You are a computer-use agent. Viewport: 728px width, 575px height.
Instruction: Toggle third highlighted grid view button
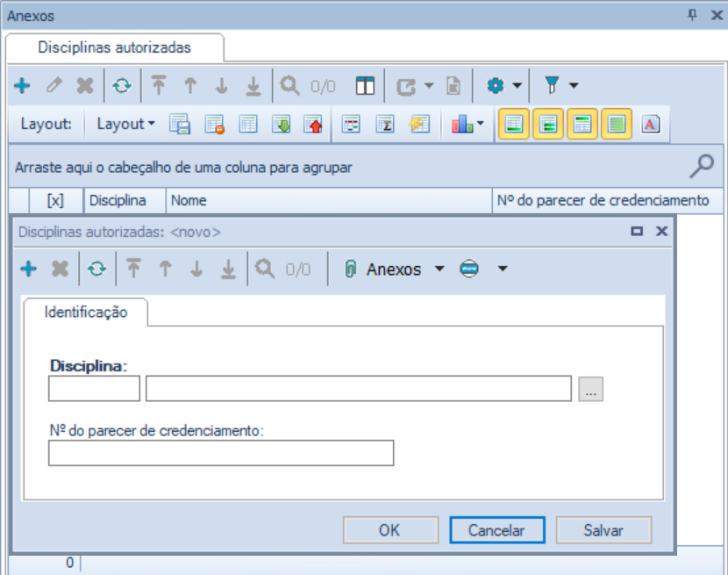[x=582, y=124]
